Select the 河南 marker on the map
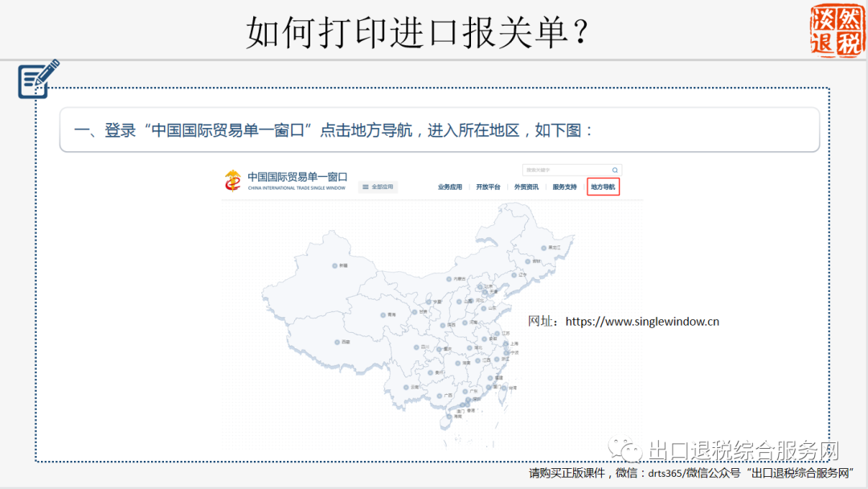 tap(465, 323)
